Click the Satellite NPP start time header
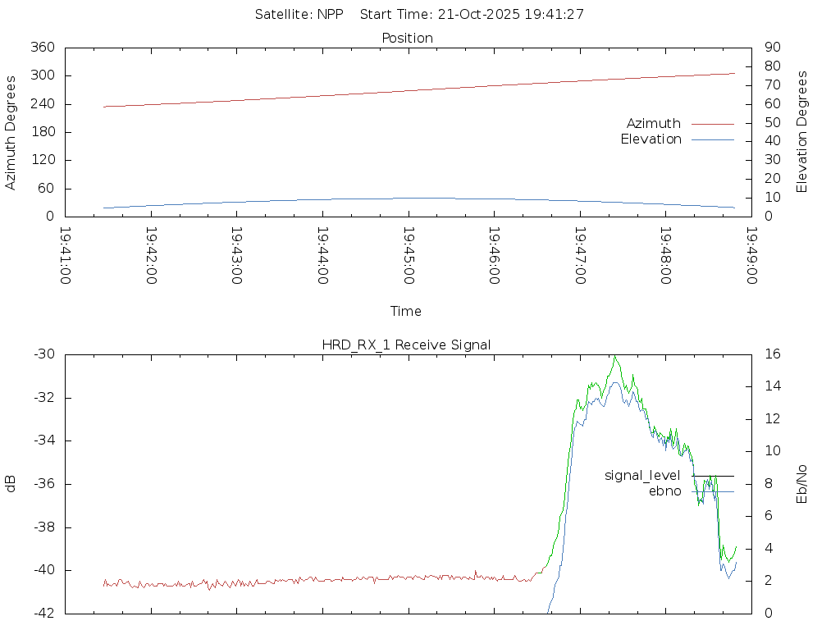 tap(419, 14)
